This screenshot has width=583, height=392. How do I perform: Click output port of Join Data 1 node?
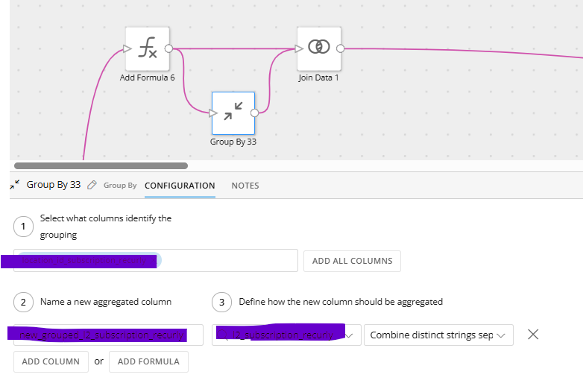340,48
